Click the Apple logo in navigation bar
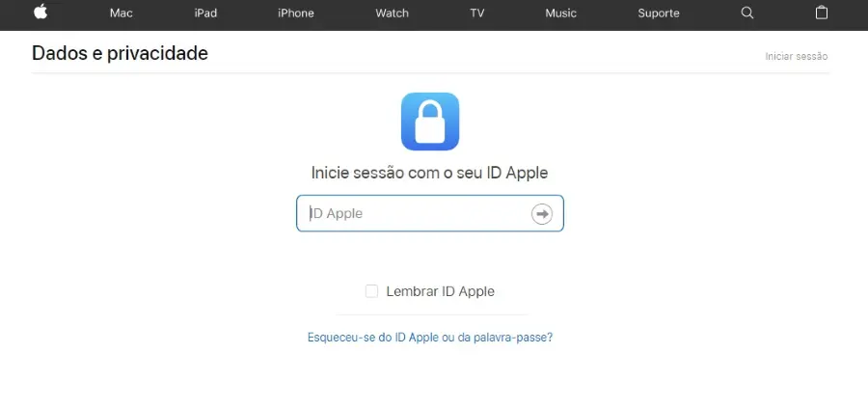Viewport: 868px width, 408px height. 41,12
